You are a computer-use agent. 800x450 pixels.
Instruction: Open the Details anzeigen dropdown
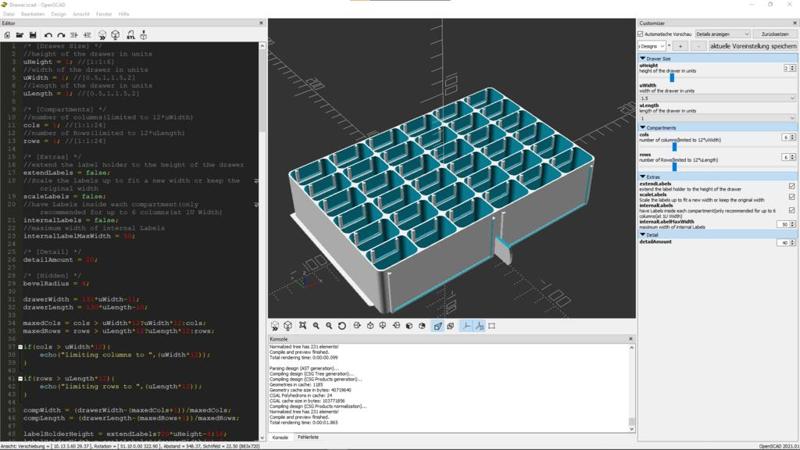coord(722,34)
